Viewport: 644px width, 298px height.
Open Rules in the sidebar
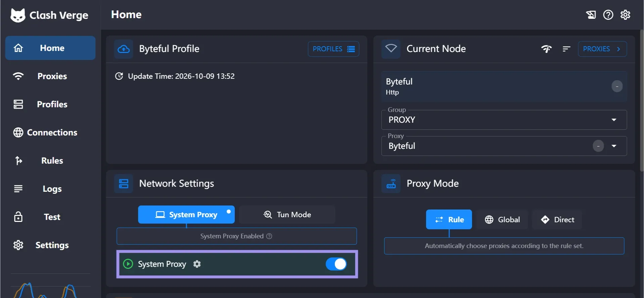(50, 161)
